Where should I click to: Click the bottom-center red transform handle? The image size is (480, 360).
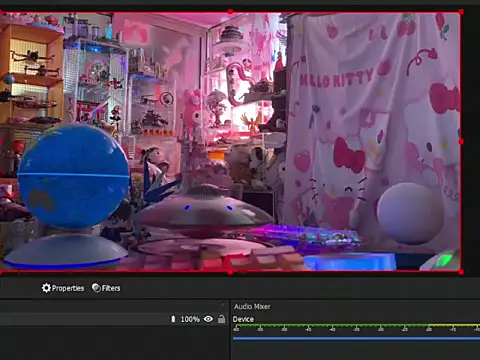pos(230,272)
